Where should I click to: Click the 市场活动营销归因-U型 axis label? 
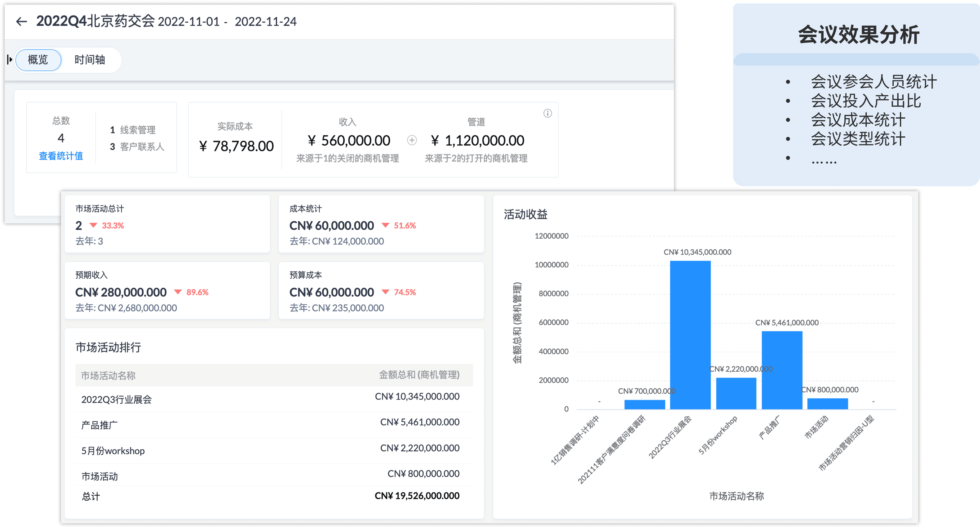point(846,444)
